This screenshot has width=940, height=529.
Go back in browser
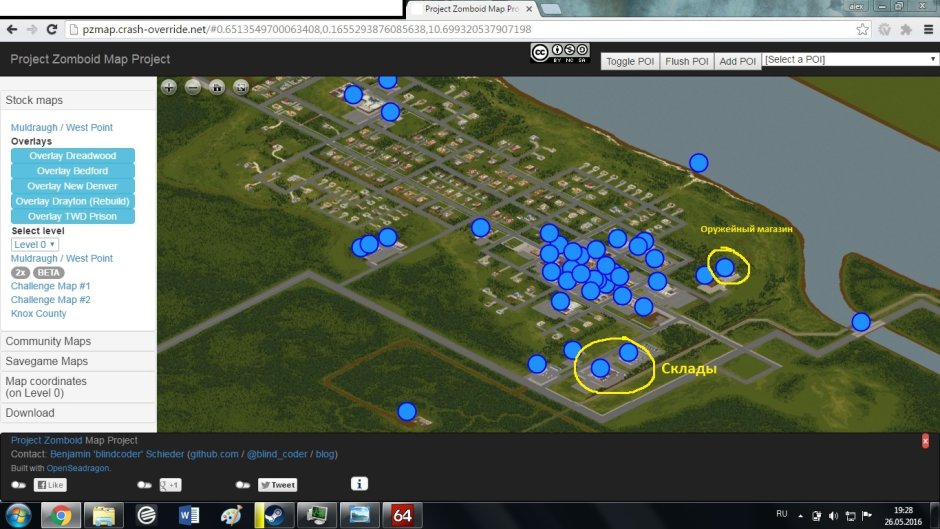12,29
